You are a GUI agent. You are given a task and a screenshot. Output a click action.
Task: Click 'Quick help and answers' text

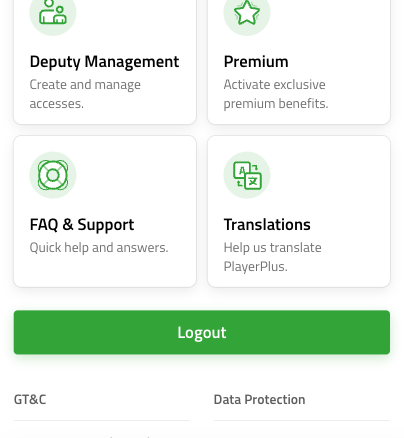pyautogui.click(x=99, y=248)
